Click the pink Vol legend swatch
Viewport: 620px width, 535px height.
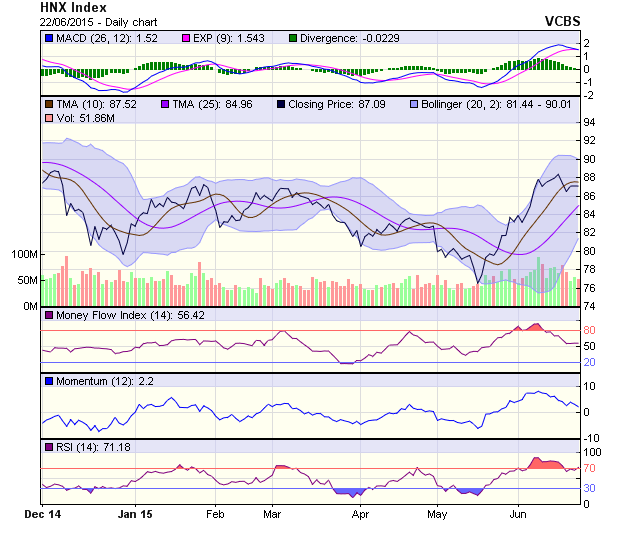(x=49, y=119)
